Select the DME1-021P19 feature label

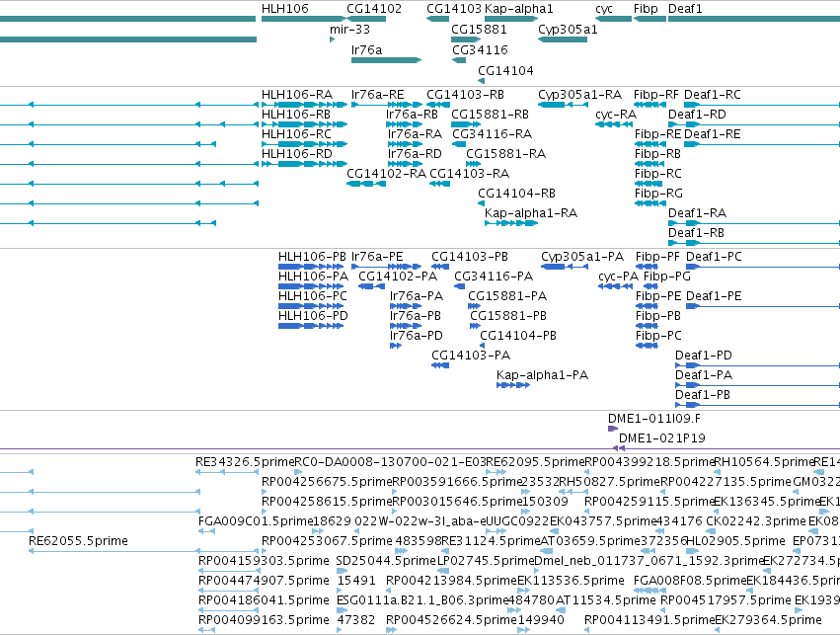point(662,438)
